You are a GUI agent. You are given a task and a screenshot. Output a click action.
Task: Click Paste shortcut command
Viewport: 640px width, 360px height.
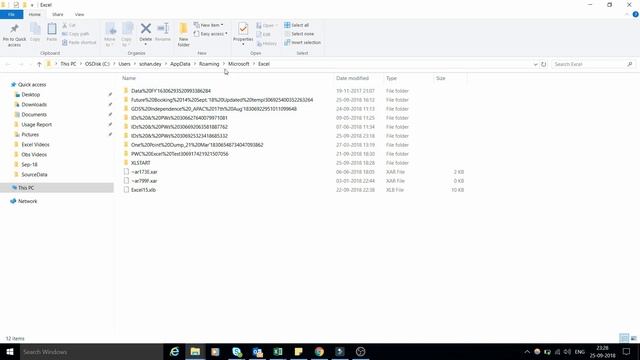(79, 42)
